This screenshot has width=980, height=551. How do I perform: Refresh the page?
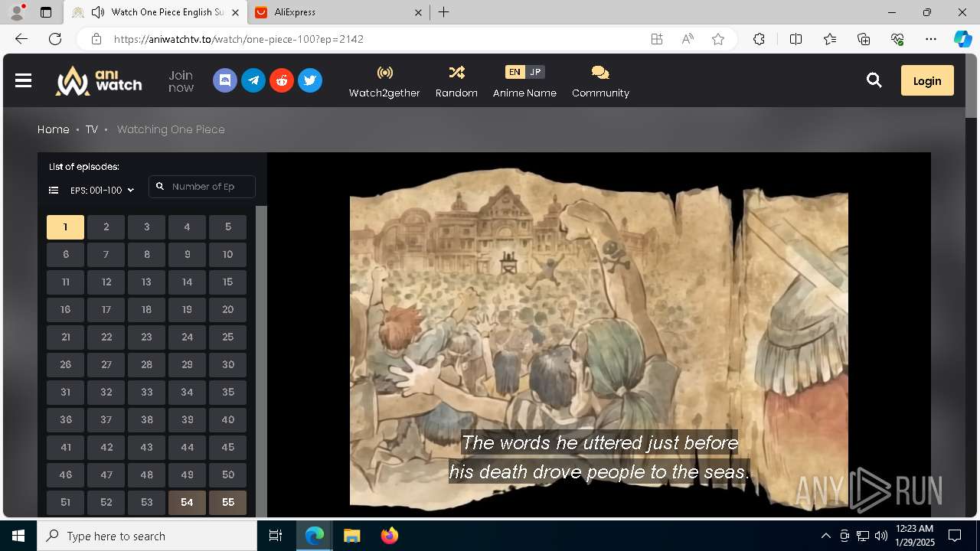[55, 39]
